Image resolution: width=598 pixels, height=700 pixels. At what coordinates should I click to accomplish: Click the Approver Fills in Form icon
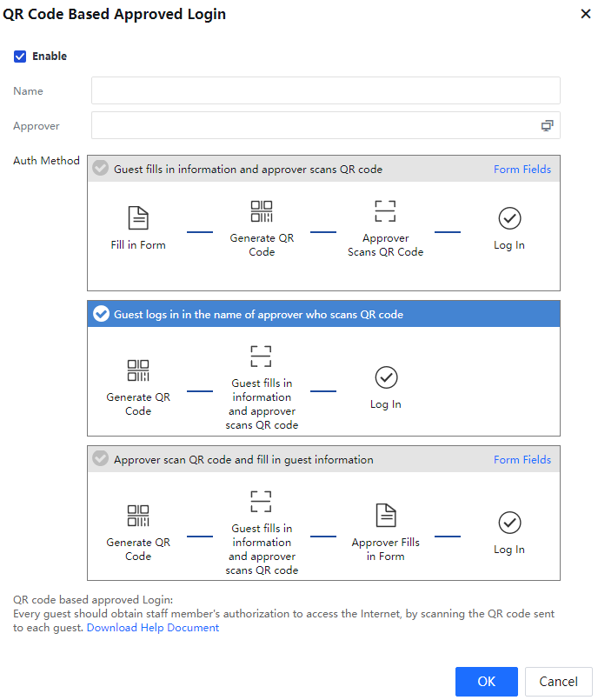(386, 515)
